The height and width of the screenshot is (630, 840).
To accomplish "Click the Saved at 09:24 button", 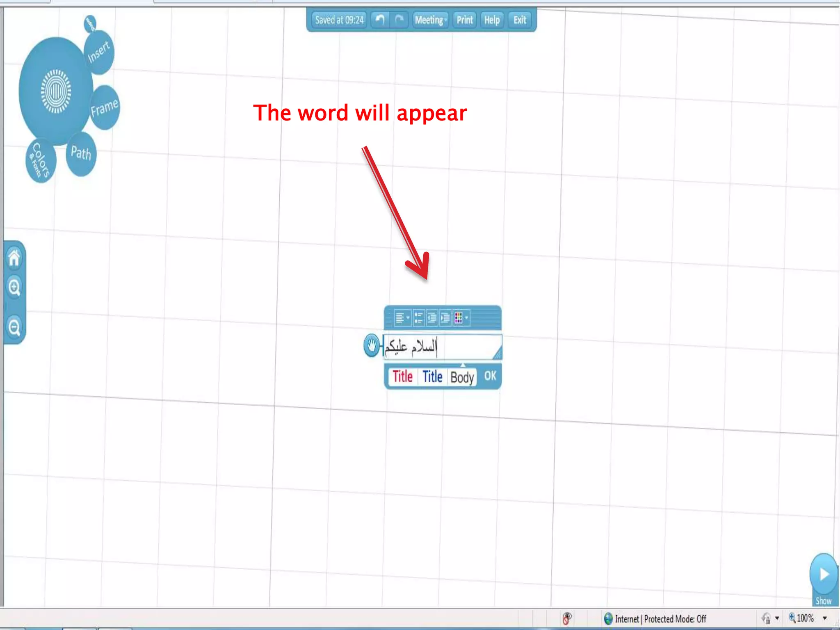I will (x=339, y=20).
